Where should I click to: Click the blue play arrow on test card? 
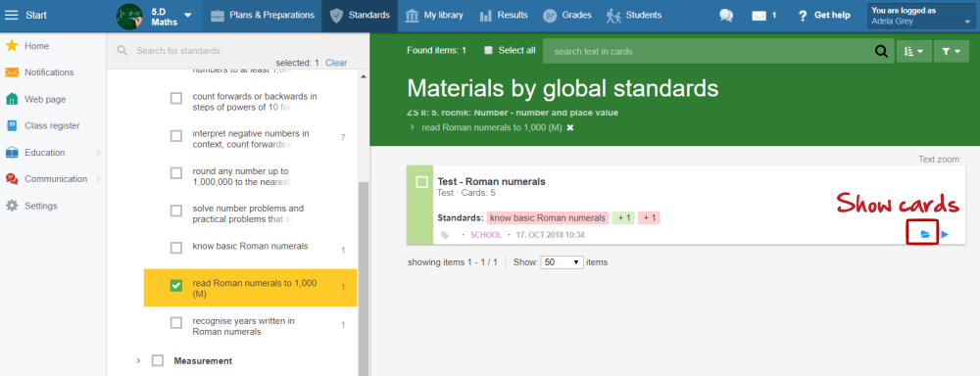point(945,234)
